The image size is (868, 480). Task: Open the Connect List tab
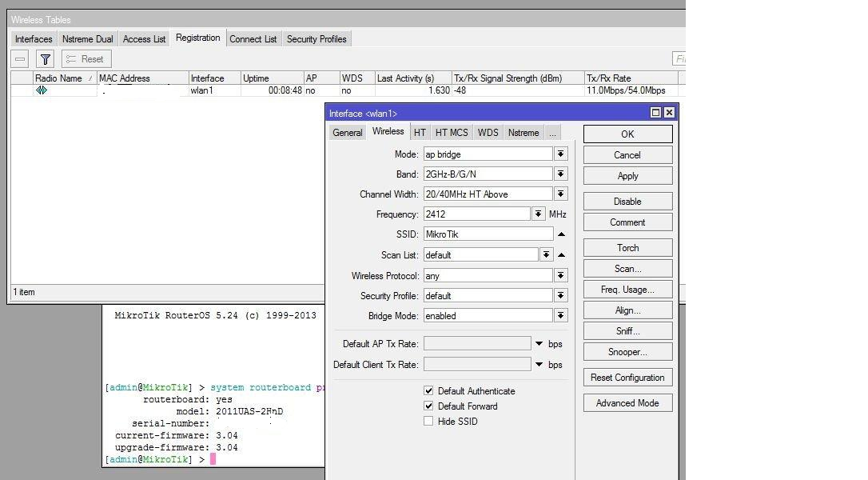pyautogui.click(x=253, y=38)
